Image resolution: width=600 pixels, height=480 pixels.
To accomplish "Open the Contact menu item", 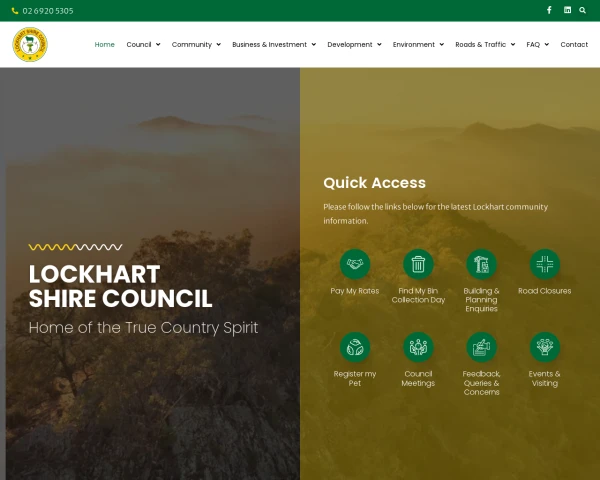I will pos(574,44).
